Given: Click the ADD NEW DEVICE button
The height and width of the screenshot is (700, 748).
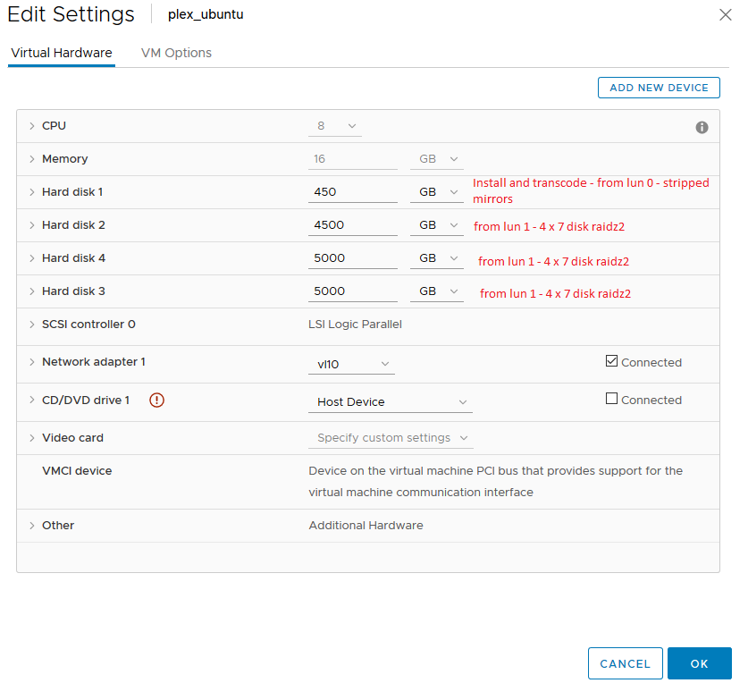Looking at the screenshot, I should point(659,88).
